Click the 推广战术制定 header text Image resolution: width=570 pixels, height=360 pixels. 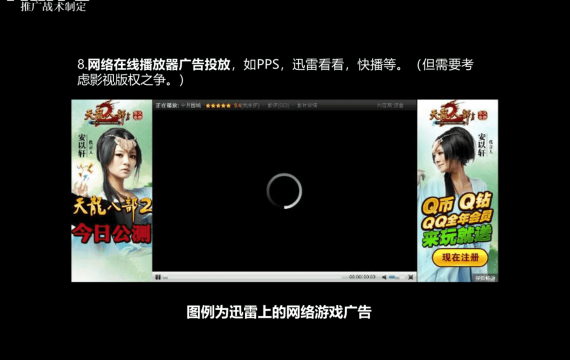pos(53,6)
